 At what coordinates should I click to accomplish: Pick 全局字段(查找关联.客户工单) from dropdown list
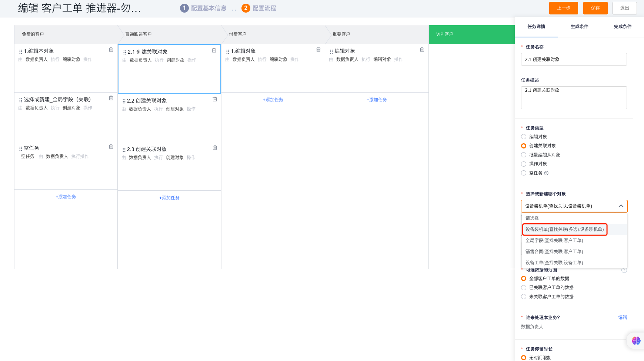tap(554, 241)
